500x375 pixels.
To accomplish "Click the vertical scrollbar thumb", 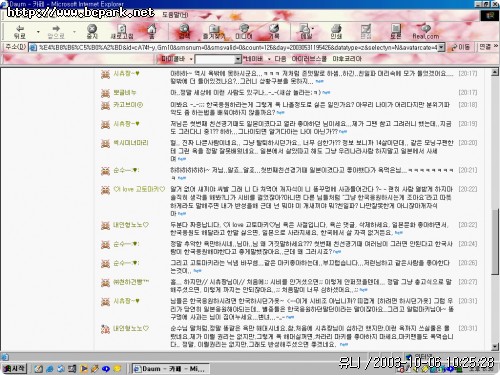I will click(x=495, y=242).
